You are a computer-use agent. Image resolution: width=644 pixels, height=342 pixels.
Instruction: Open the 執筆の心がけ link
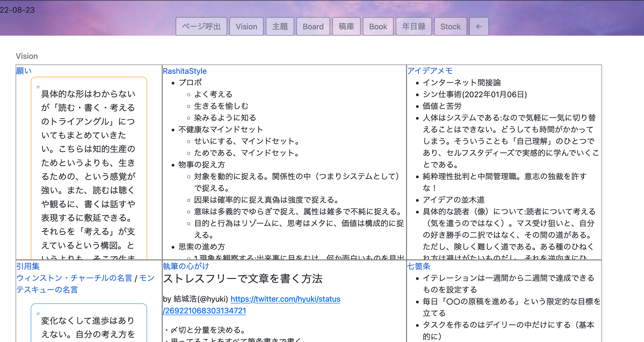(186, 266)
